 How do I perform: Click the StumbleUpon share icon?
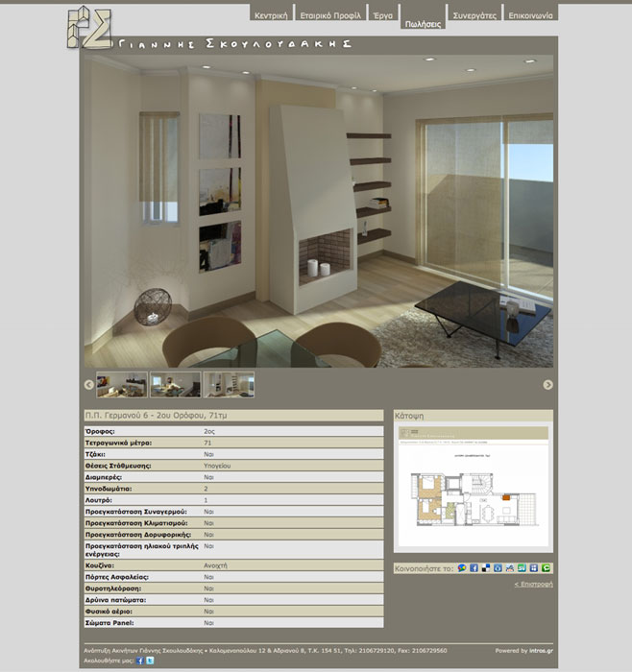pyautogui.click(x=523, y=568)
